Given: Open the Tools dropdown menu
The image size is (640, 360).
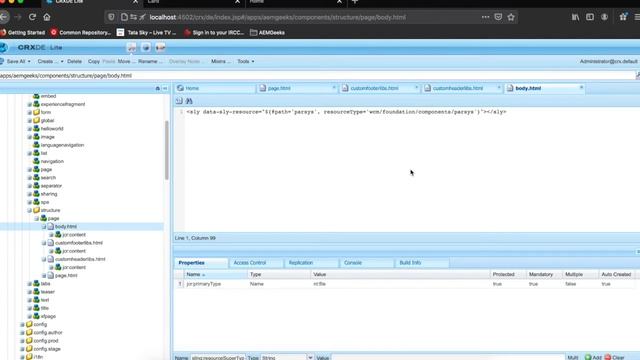Looking at the screenshot, I should [246, 61].
